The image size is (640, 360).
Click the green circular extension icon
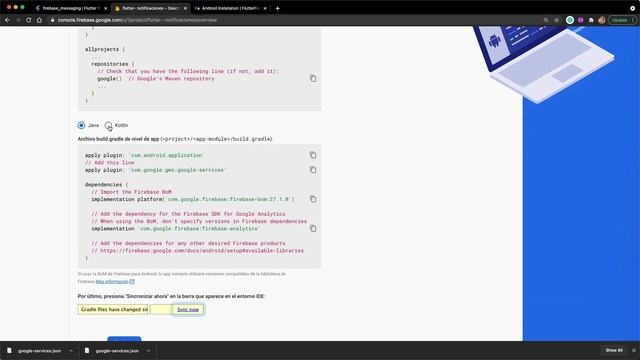(570, 20)
